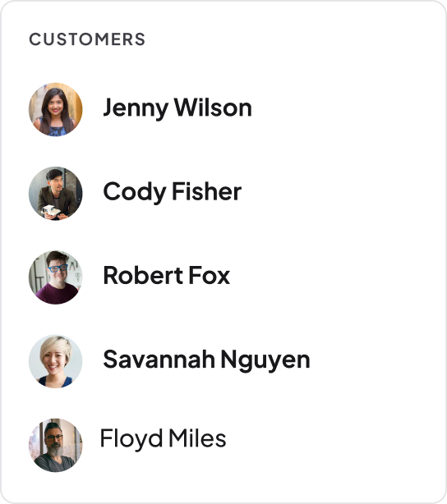Open Savannah Nguyen customer name
Screen dimensions: 447x504
click(206, 360)
